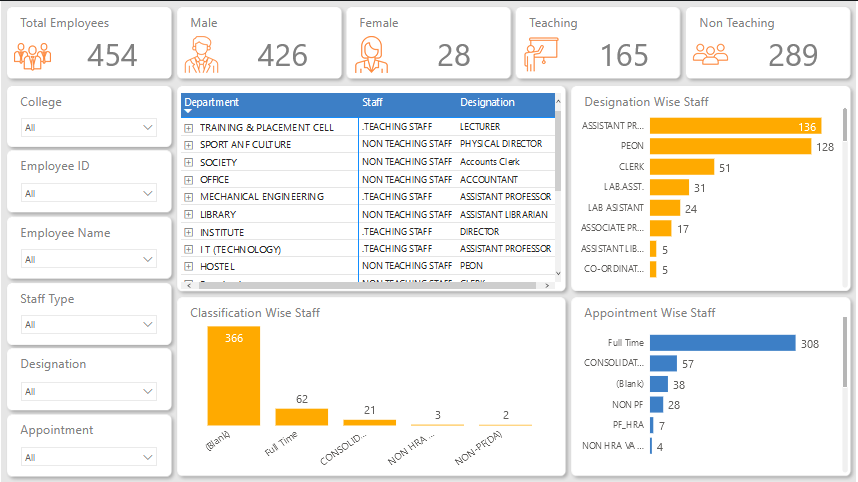This screenshot has height=482, width=858.
Task: Open the Appointment slicer dropdown
Action: [89, 457]
